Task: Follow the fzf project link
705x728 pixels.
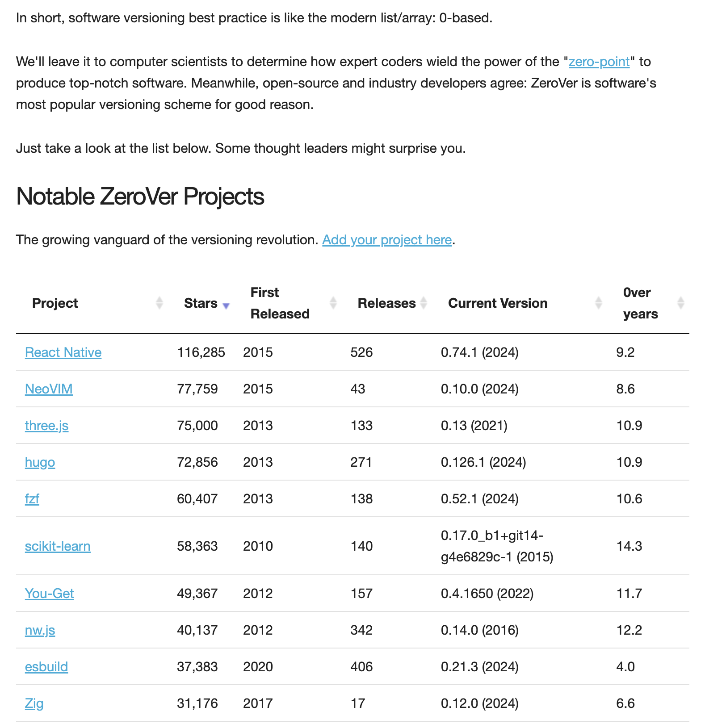Action: (x=32, y=499)
